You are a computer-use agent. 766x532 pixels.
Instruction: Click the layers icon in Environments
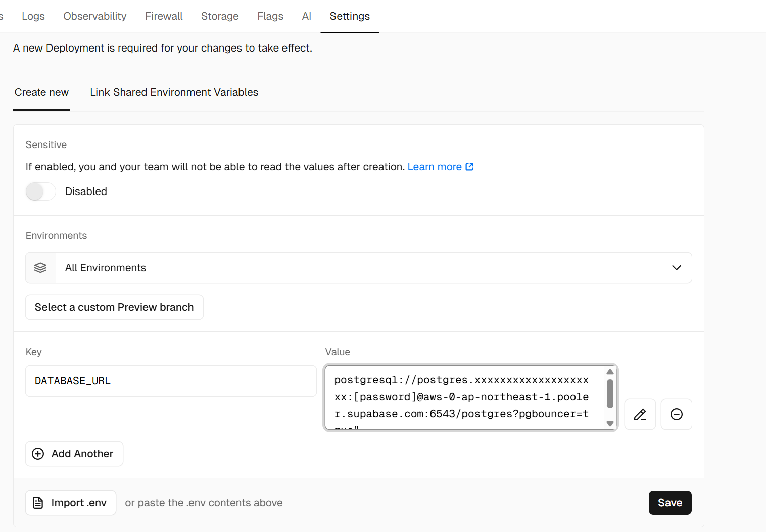pos(40,268)
